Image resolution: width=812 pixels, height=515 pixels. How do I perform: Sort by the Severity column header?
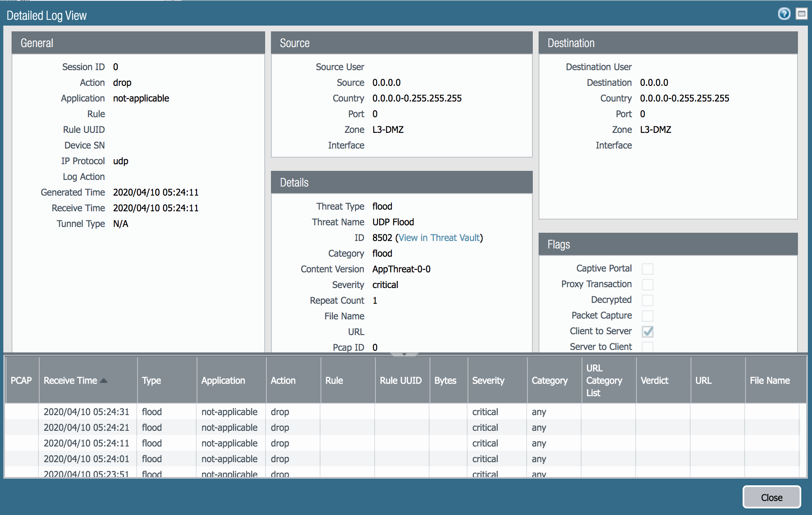click(488, 380)
